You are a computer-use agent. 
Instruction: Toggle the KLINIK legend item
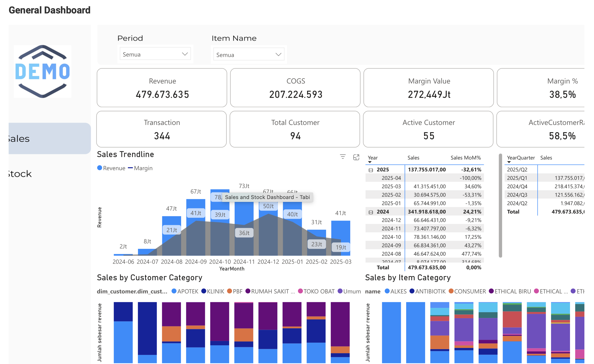[x=213, y=291]
